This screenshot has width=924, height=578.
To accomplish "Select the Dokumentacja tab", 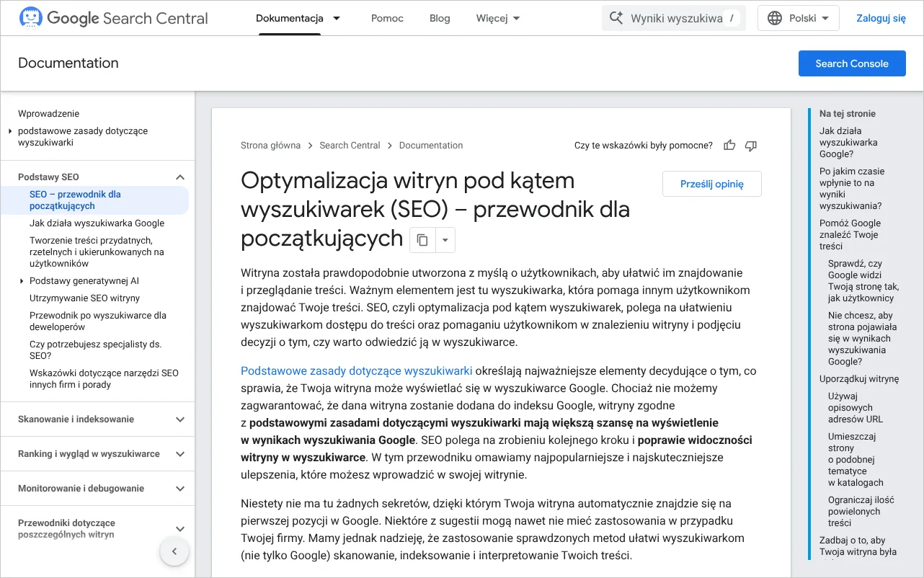I will (x=290, y=18).
